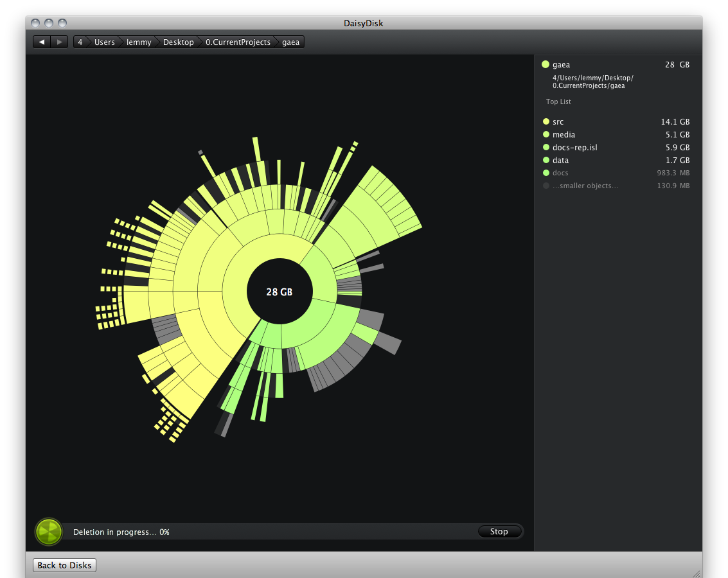Image resolution: width=728 pixels, height=578 pixels.
Task: Click the gray dot beside smaller objects
Action: coord(546,186)
